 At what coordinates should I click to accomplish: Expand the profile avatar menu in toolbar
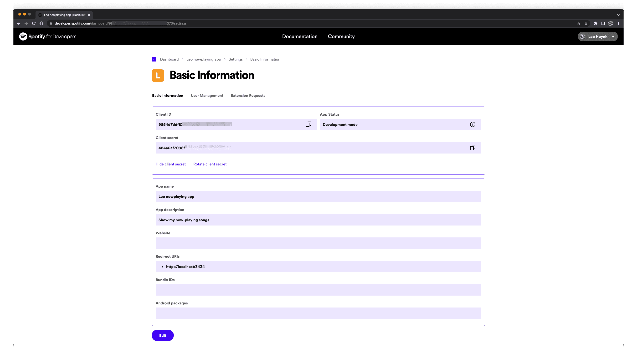(x=611, y=23)
